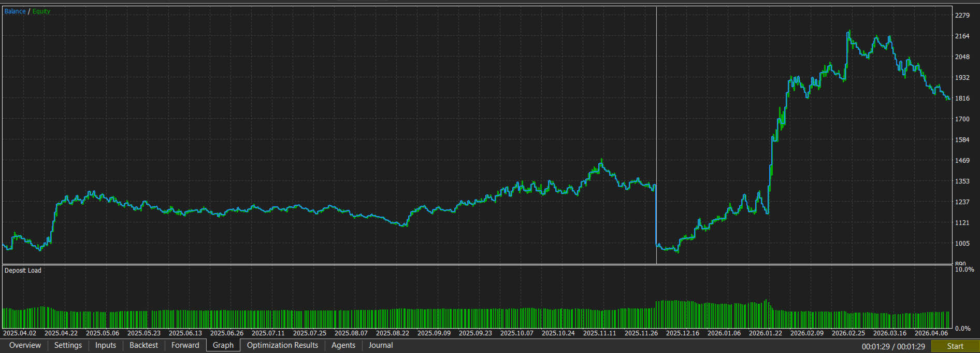Click the 2026.04.06 date on time axis
Screen dimensions: 980x353
pyautogui.click(x=931, y=333)
